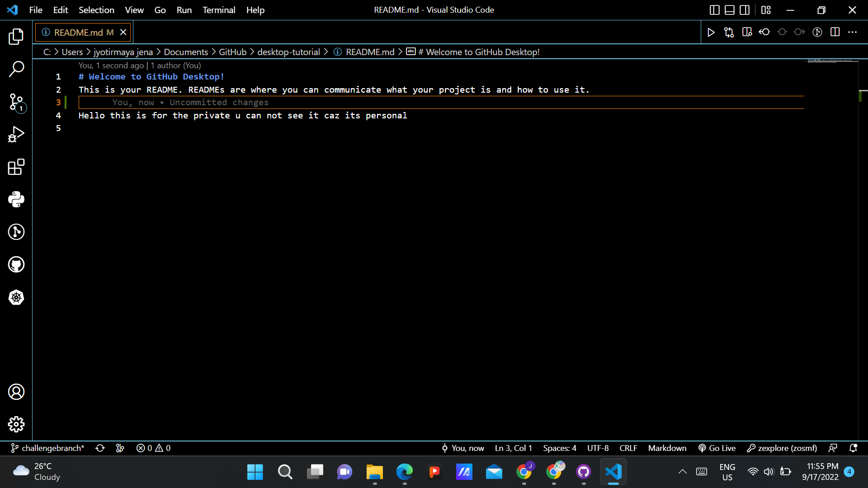868x488 pixels.
Task: Expand the desktop-tutorial breadcrumb folder
Action: click(288, 52)
